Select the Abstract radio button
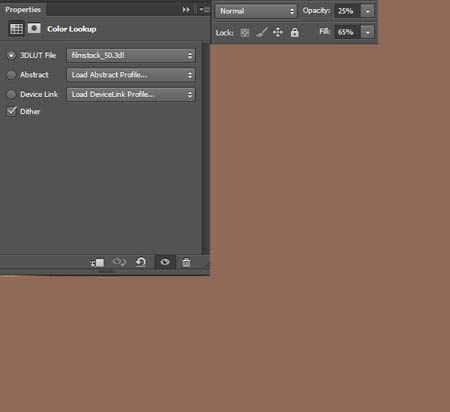Image resolution: width=450 pixels, height=412 pixels. coord(11,75)
